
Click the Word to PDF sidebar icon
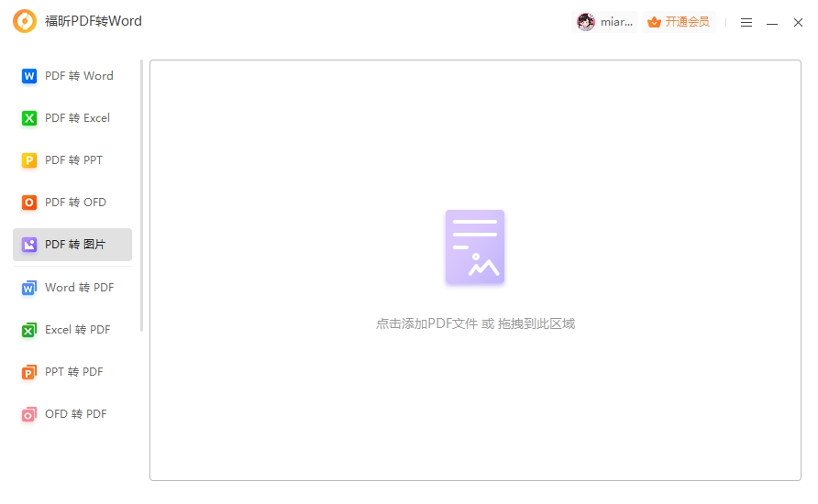point(28,288)
